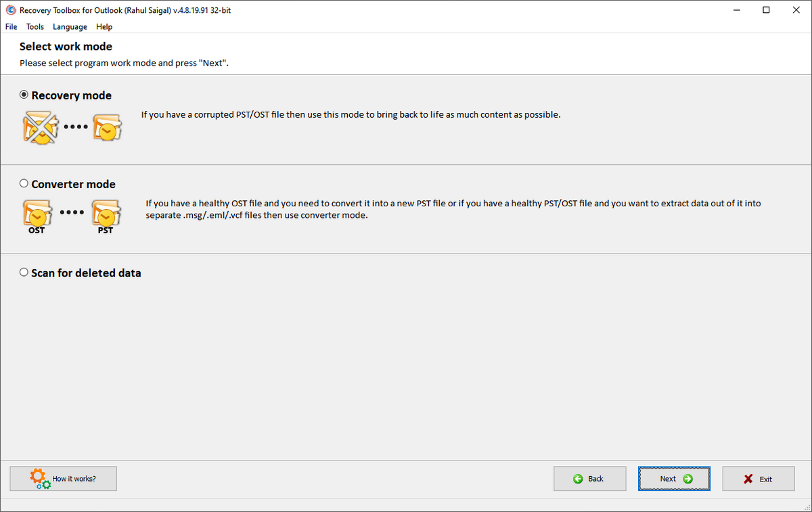Click the gears icon on How it works button
Screen dimensions: 812x512
(x=39, y=478)
